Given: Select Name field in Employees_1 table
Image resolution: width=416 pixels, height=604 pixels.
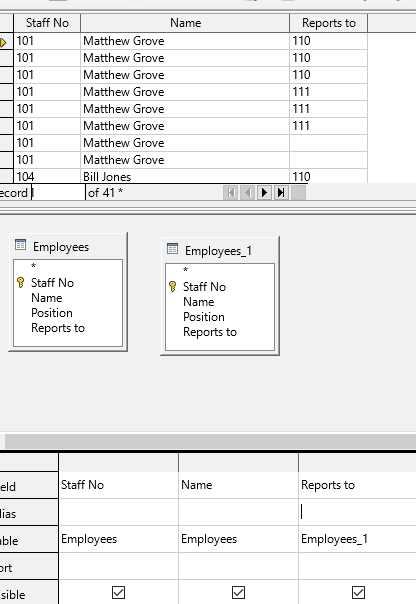Looking at the screenshot, I should (x=198, y=302).
